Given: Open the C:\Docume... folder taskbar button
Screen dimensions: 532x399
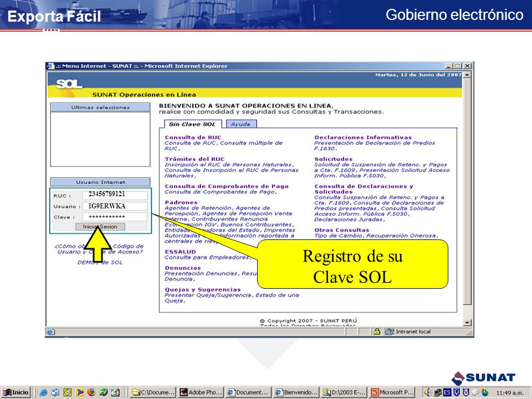Looking at the screenshot, I should 153,392.
